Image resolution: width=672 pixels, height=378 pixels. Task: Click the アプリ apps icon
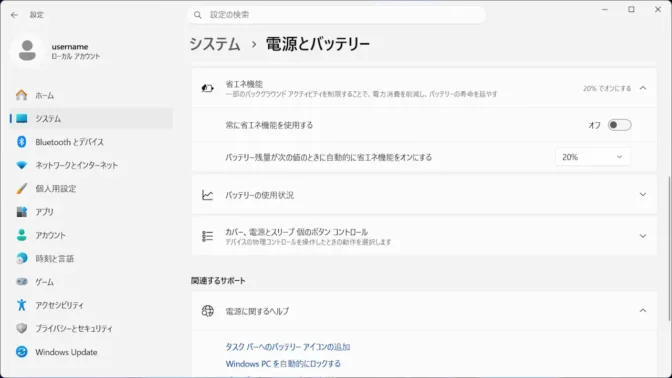[x=21, y=212]
